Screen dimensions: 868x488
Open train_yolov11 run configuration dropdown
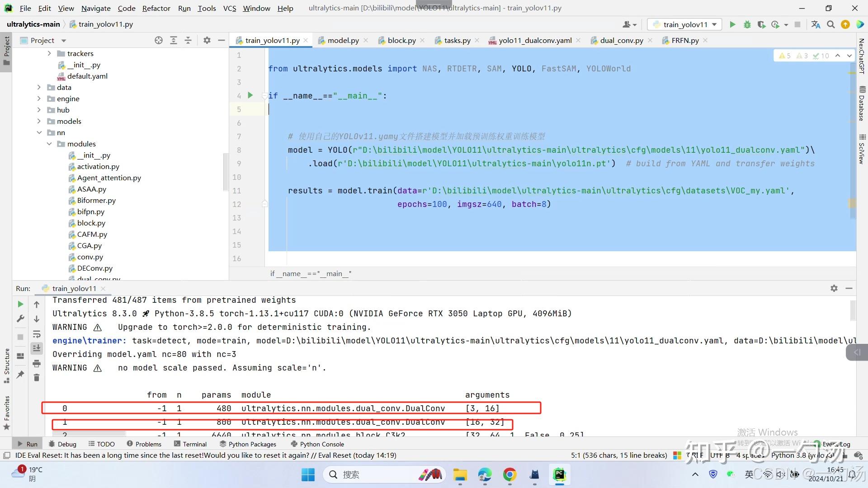coord(685,24)
